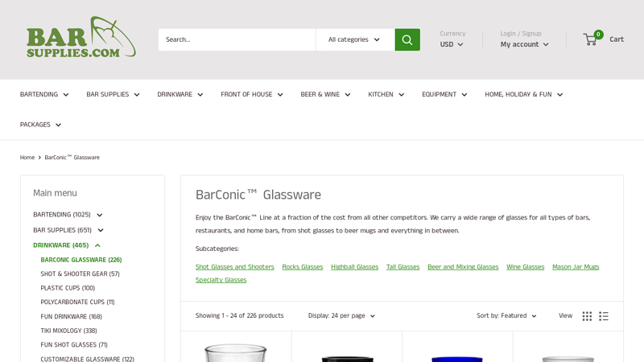Open HOME, HOLIDAY & FUN nav menu

pos(524,94)
